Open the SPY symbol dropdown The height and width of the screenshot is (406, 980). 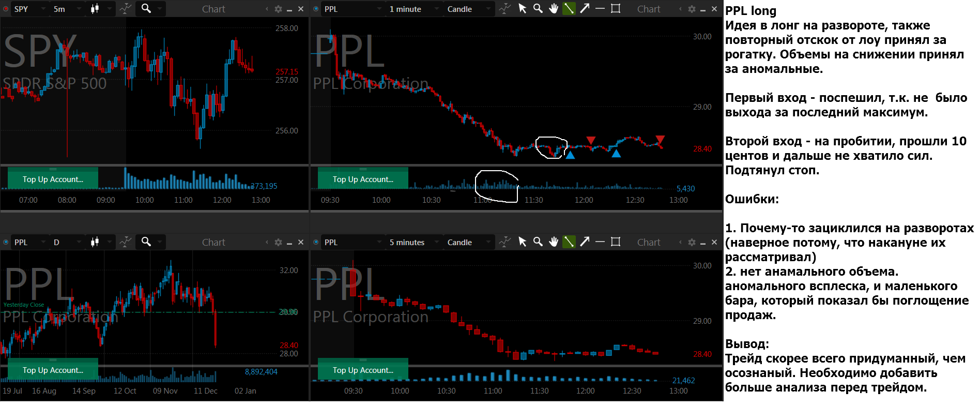29,9
